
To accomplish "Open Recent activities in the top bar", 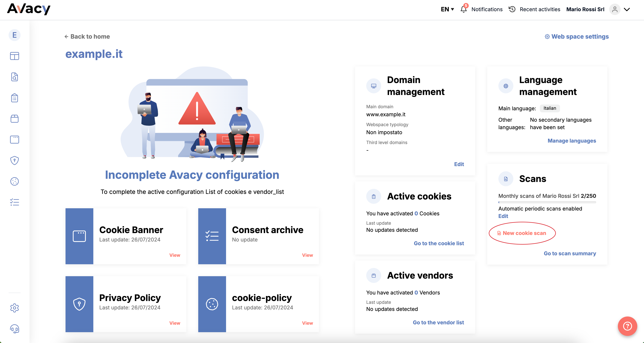I will point(540,9).
